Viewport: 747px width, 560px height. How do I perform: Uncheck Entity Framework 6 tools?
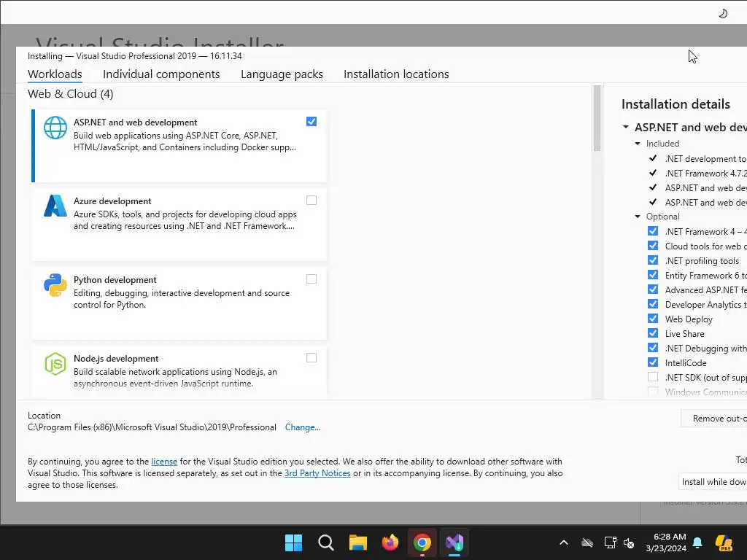(x=653, y=275)
